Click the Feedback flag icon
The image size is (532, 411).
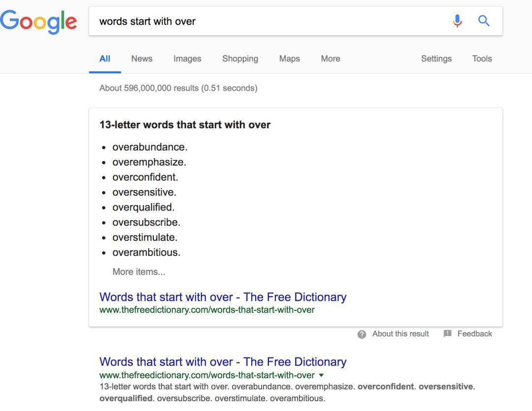click(447, 334)
